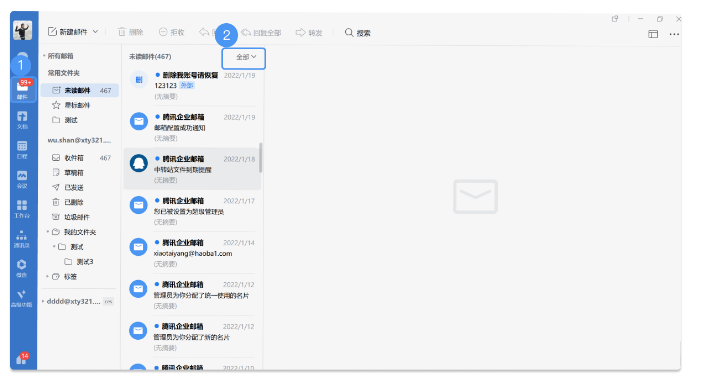The height and width of the screenshot is (381, 706).
Task: Click the 常用文件夹 section label
Action: click(63, 73)
